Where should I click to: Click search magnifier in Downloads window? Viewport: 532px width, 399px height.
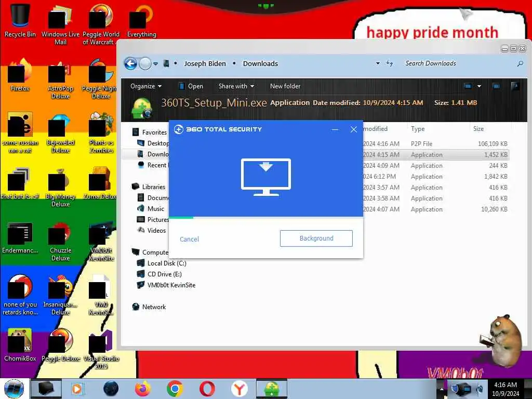tap(520, 63)
